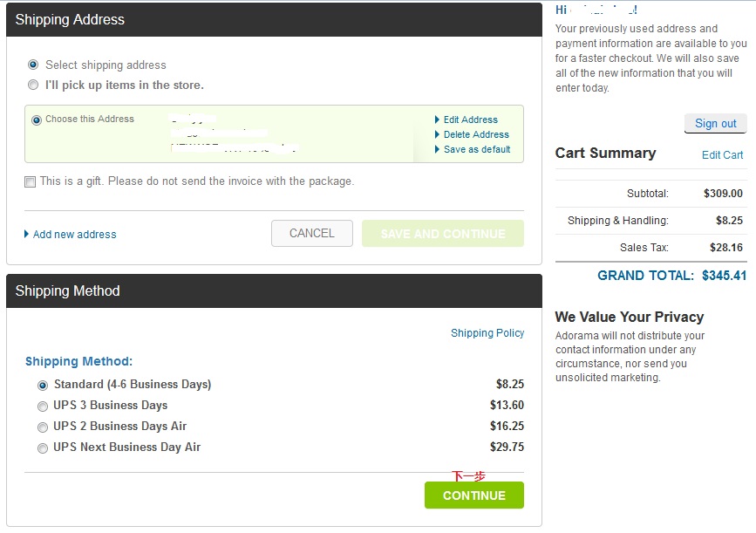Select Standard (4-6 Business Days) shipping
Screen dimensions: 756x533
coord(43,385)
